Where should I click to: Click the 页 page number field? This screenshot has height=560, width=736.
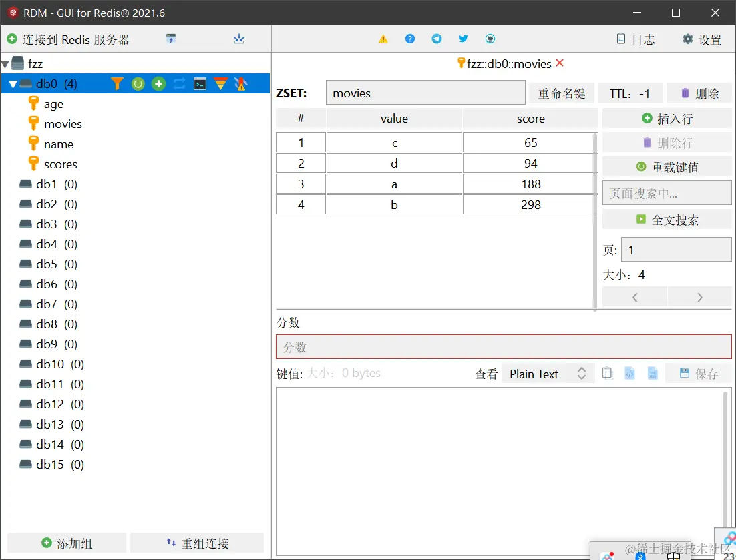pyautogui.click(x=676, y=250)
